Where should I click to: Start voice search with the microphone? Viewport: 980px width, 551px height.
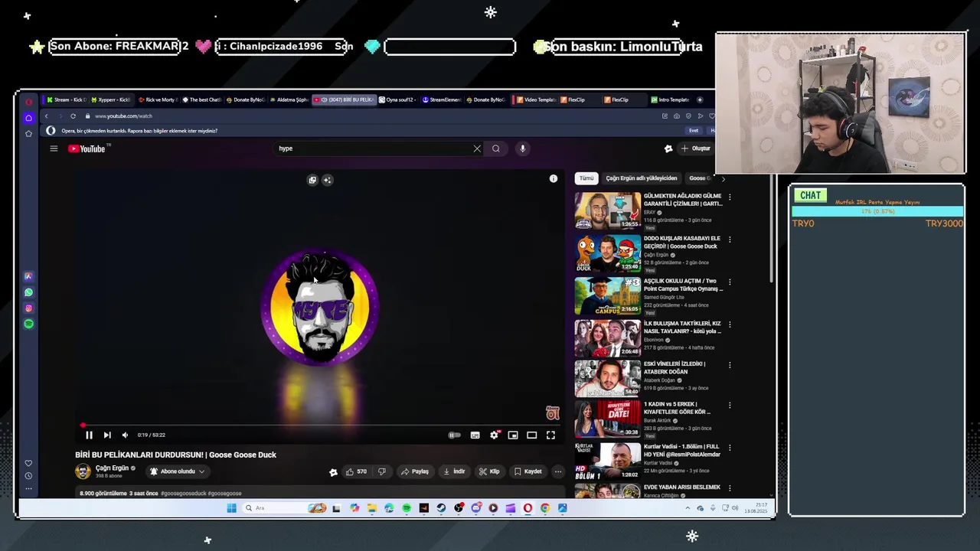point(522,148)
